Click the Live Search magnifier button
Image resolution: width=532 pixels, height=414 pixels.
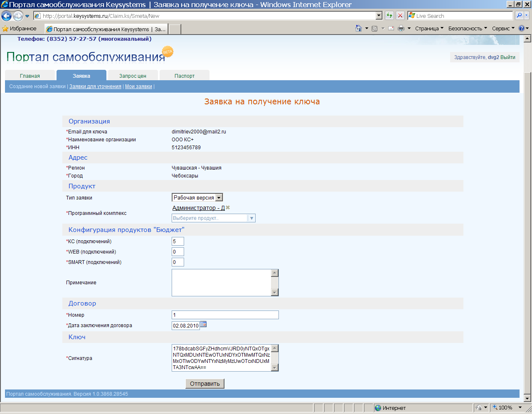coord(519,16)
